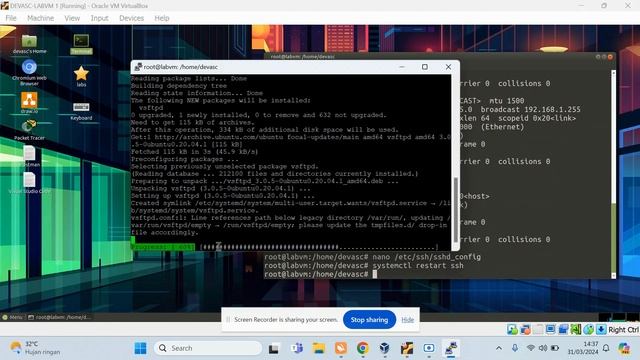Viewport: 640px width, 360px height.
Task: Open VirtualBox View menu
Action: [72, 18]
